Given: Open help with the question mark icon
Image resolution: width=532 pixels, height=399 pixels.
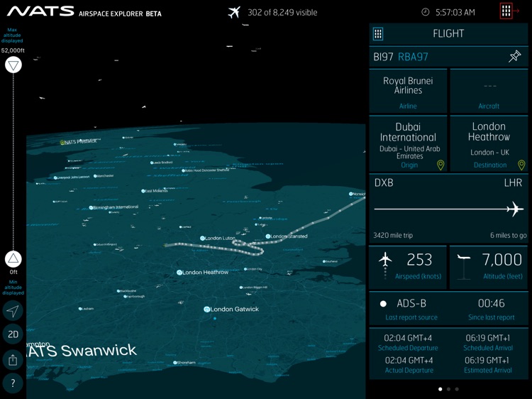Looking at the screenshot, I should coord(13,383).
